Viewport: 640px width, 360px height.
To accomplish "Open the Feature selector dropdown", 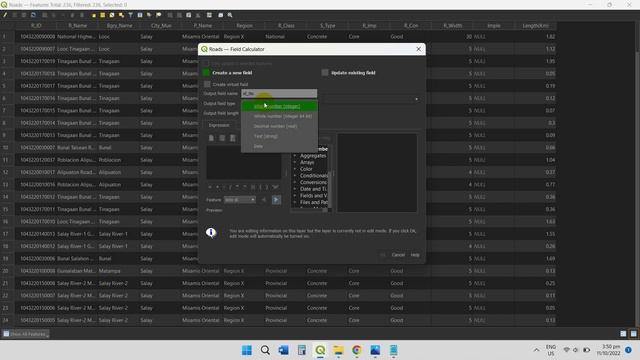I will click(240, 200).
